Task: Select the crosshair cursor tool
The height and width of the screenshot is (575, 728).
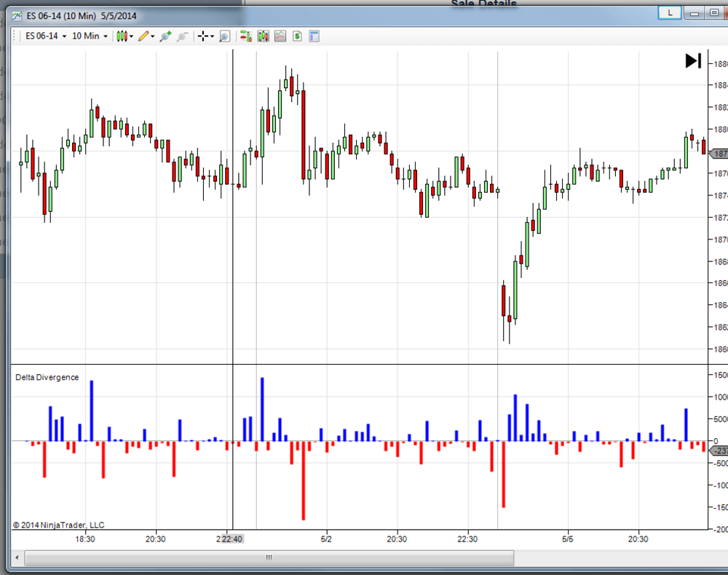Action: (204, 36)
